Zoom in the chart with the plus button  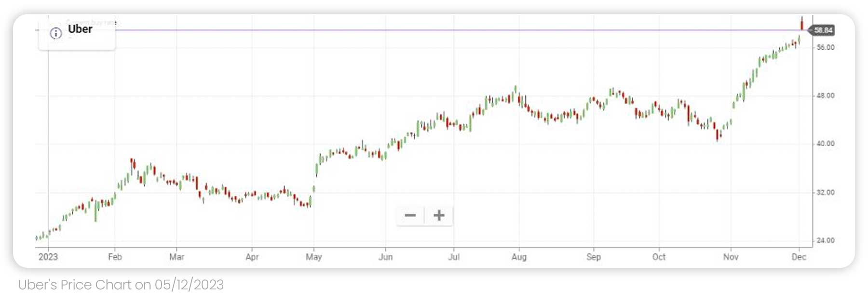pyautogui.click(x=439, y=215)
